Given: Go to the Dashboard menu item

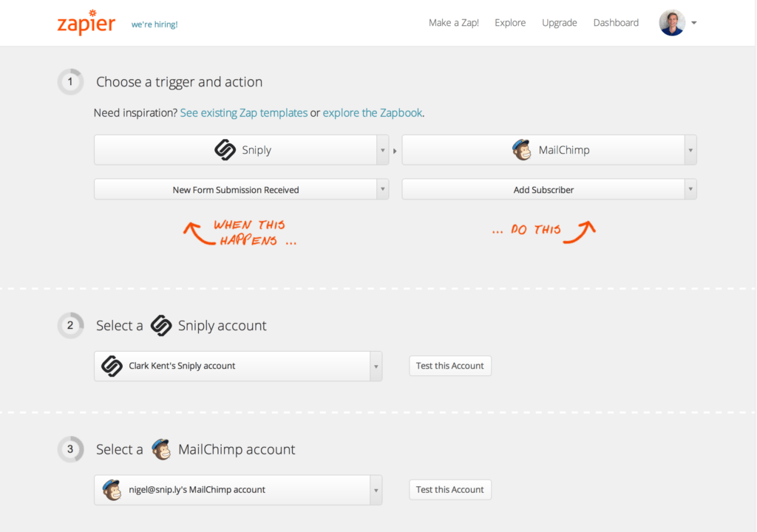Looking at the screenshot, I should click(616, 23).
